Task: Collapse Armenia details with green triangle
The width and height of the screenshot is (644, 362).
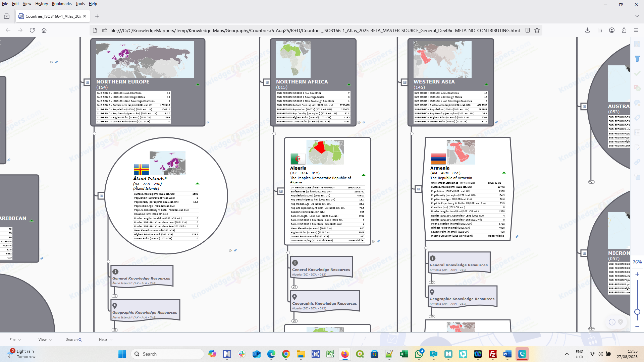Action: [504, 173]
